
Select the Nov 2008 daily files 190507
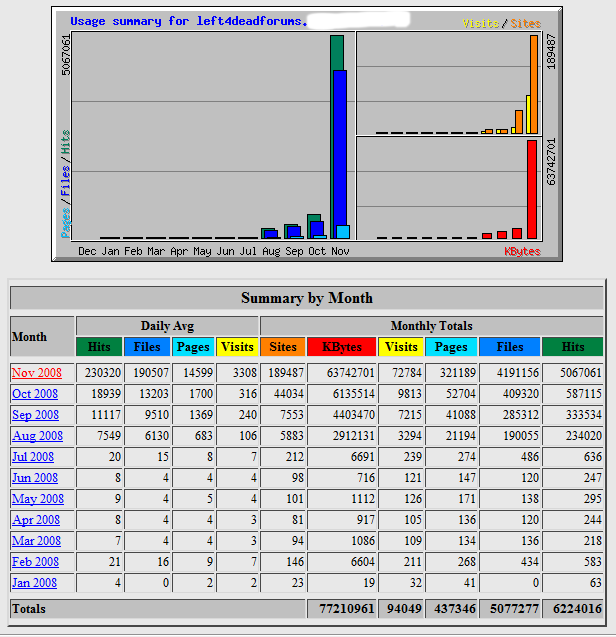151,373
